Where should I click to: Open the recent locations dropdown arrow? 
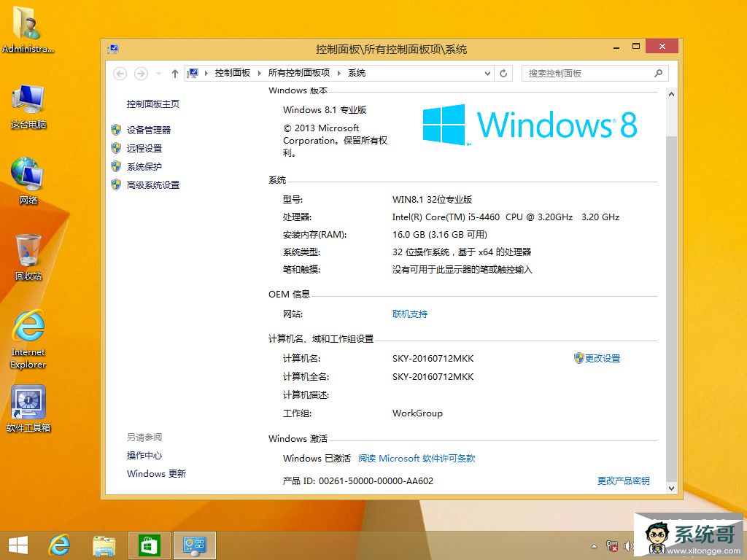click(x=158, y=74)
